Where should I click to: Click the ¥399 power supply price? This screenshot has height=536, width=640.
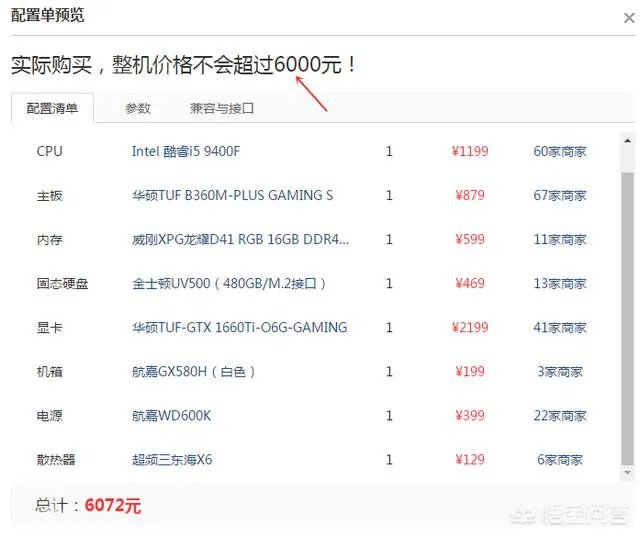pyautogui.click(x=470, y=416)
